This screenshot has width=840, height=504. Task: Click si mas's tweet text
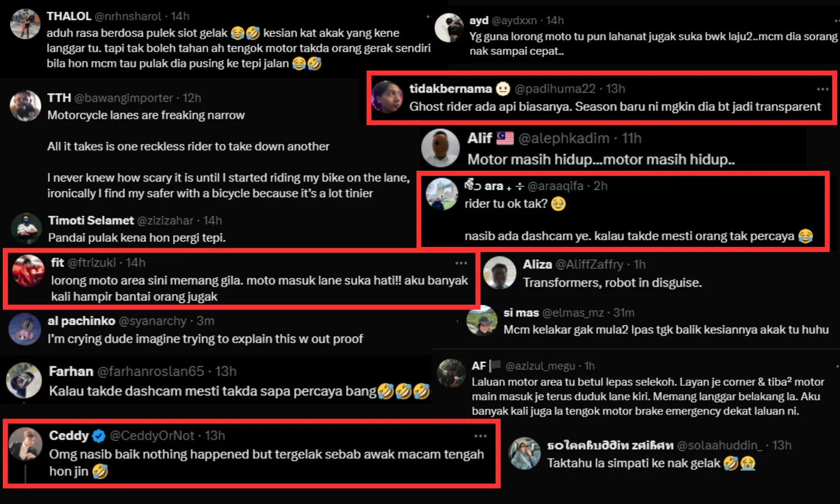[x=666, y=330]
